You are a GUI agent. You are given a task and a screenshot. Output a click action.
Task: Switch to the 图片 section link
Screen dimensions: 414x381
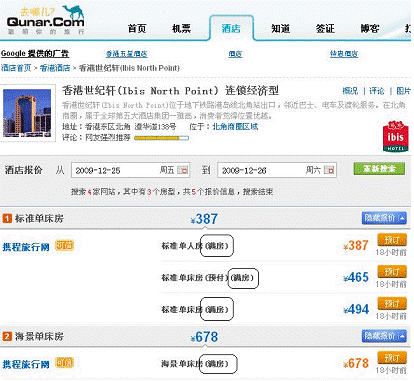coord(403,91)
